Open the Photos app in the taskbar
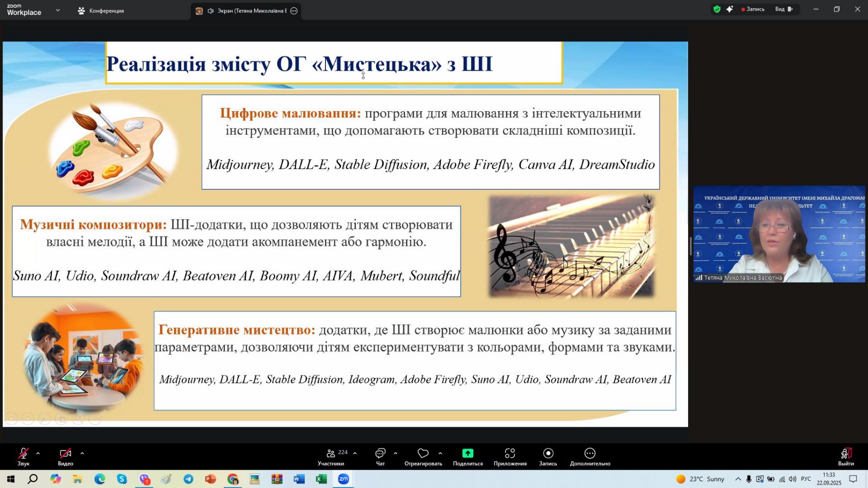868x488 pixels. (255, 479)
